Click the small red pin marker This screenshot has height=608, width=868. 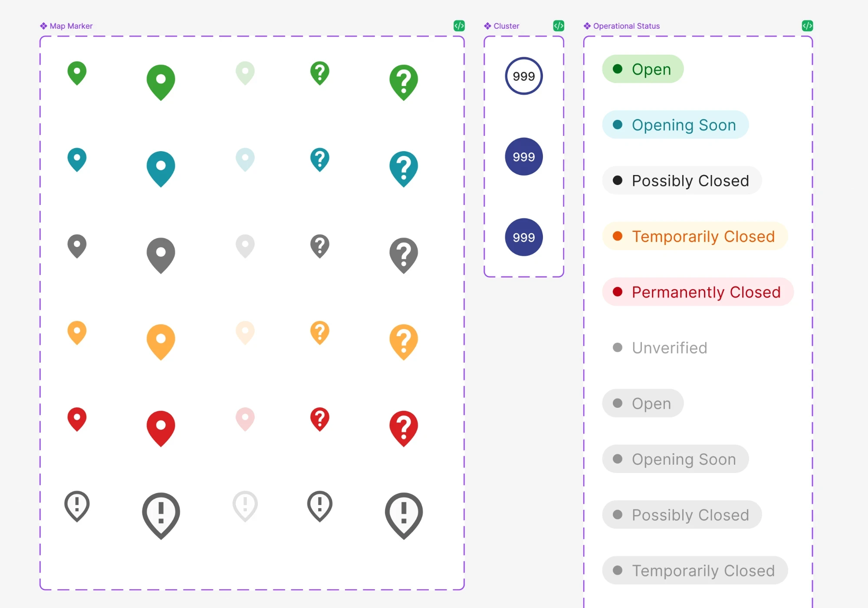click(x=77, y=419)
